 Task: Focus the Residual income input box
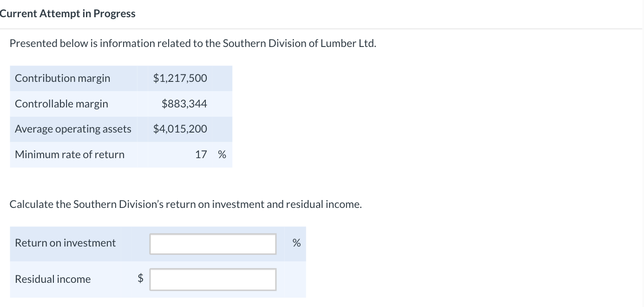(x=213, y=280)
